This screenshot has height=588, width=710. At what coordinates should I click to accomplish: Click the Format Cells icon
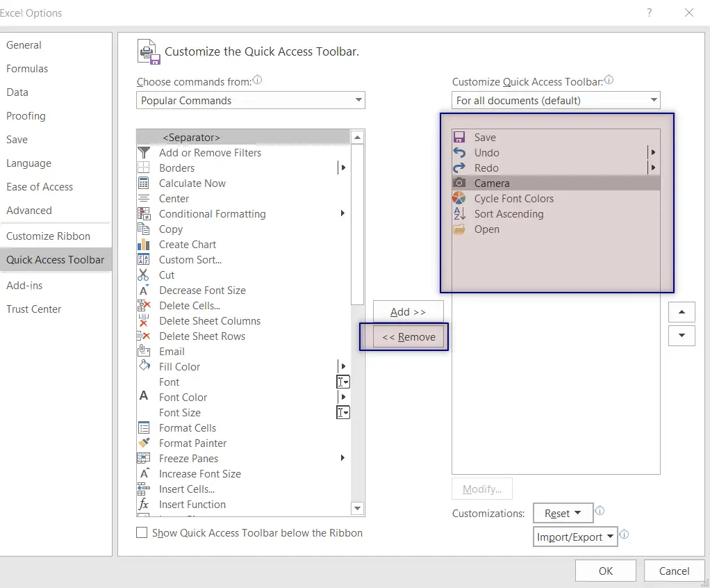tap(144, 427)
